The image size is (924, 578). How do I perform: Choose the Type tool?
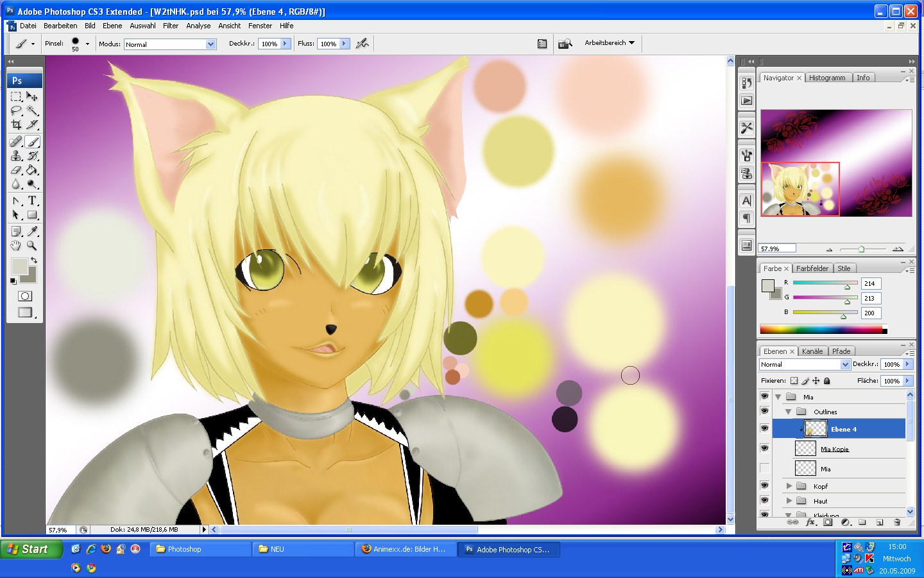(x=32, y=200)
